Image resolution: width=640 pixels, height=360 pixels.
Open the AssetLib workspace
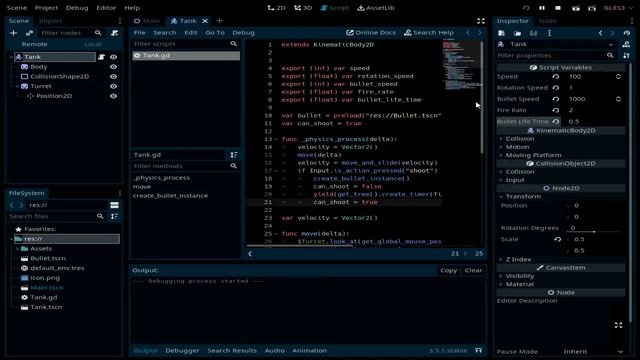(376, 8)
